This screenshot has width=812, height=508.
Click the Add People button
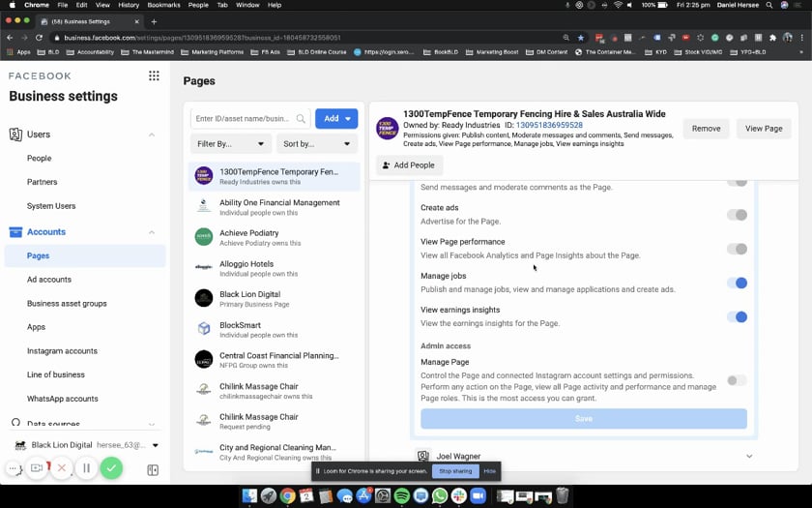click(409, 165)
